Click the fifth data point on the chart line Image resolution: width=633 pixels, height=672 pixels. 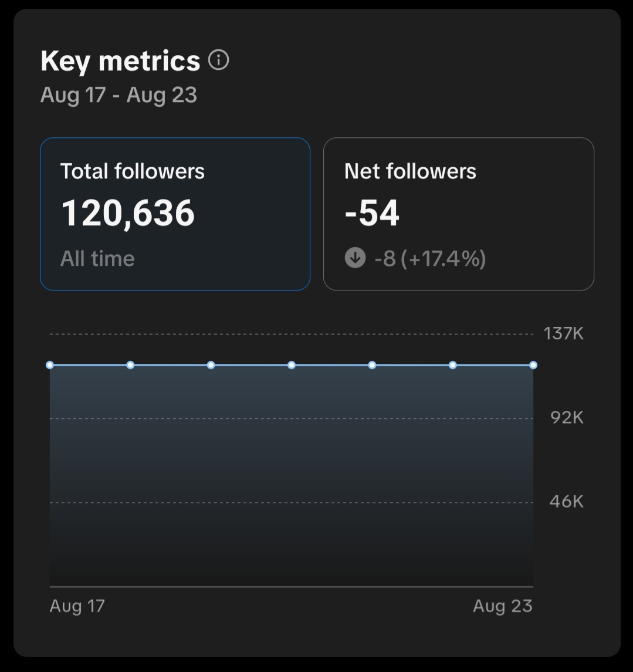(372, 365)
